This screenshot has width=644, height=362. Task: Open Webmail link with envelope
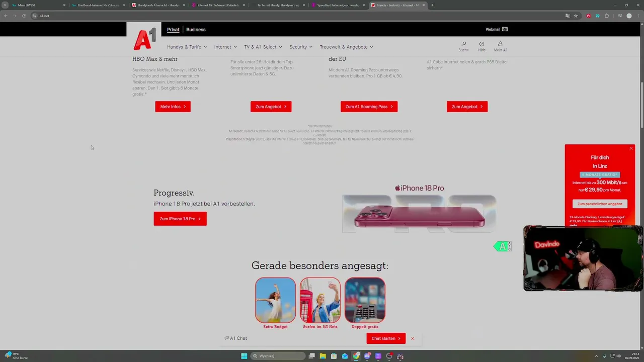(497, 29)
